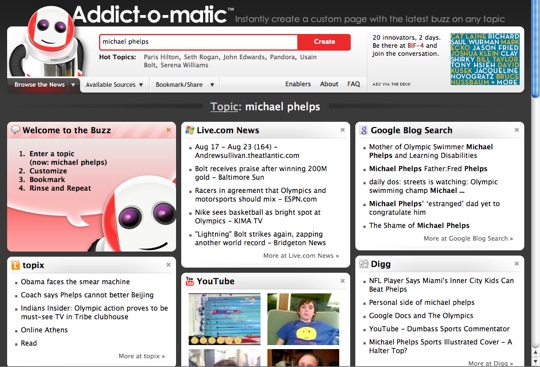Open the Browse the News dropdown arrow

73,85
